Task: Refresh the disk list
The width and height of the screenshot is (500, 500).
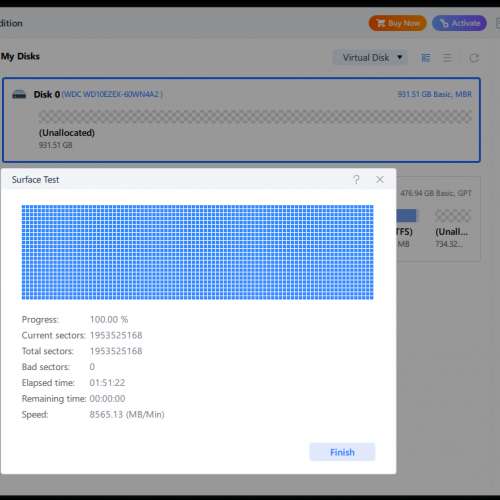Action: (x=474, y=58)
